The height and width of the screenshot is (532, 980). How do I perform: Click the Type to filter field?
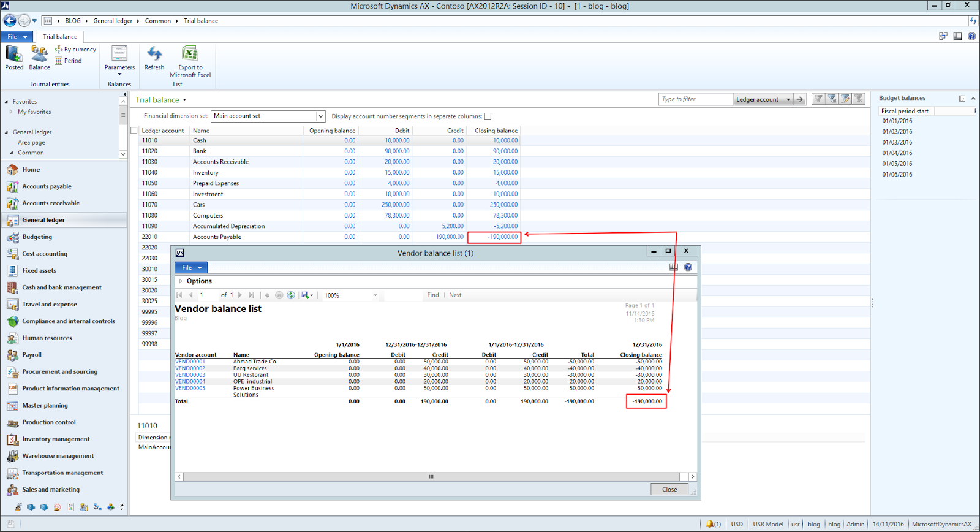click(696, 99)
